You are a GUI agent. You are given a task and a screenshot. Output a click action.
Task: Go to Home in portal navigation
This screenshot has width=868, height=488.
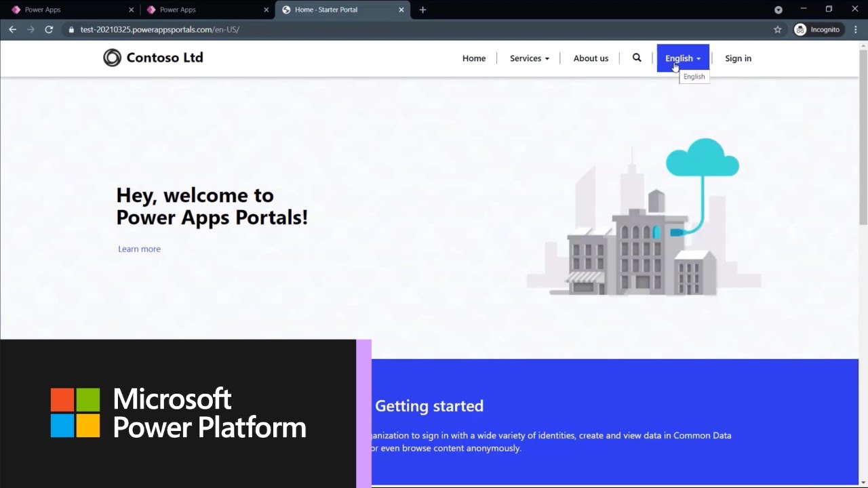tap(474, 58)
